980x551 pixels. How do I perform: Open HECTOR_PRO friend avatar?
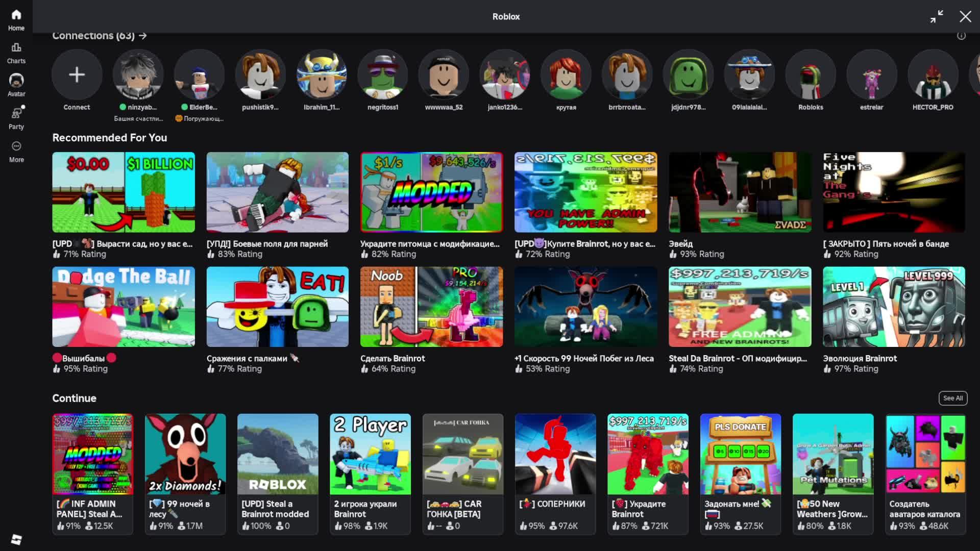933,74
